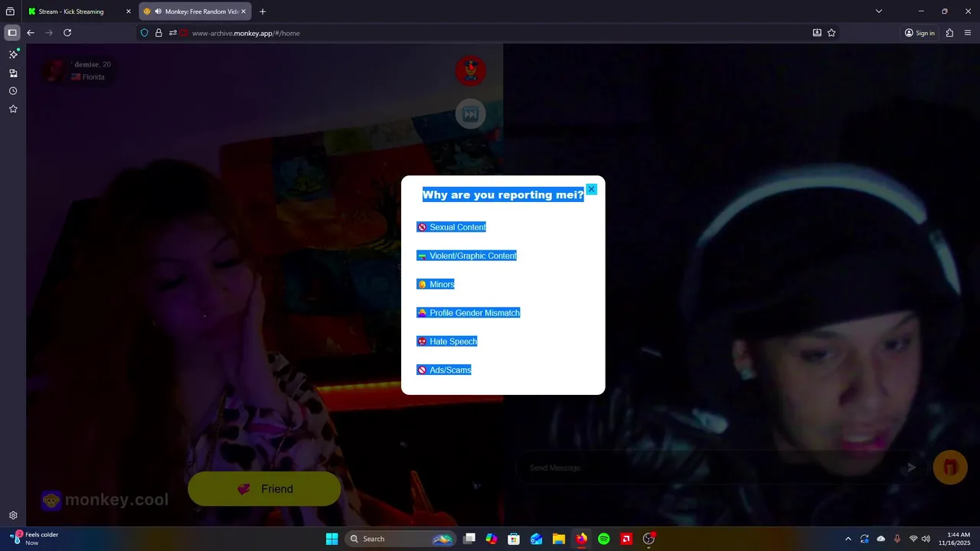Skip to next match button
980x551 pixels.
470,114
